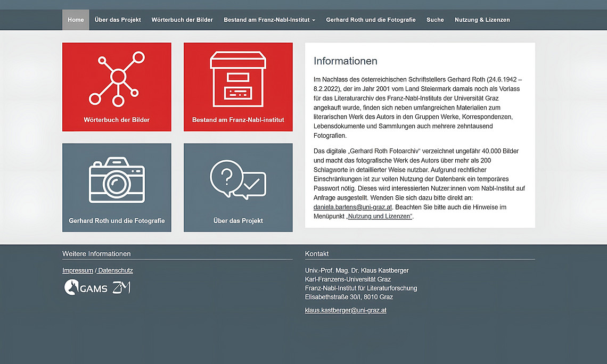The image size is (607, 364).
Task: Open Nutzung & Lizenzen in the navigation bar
Action: pos(482,20)
